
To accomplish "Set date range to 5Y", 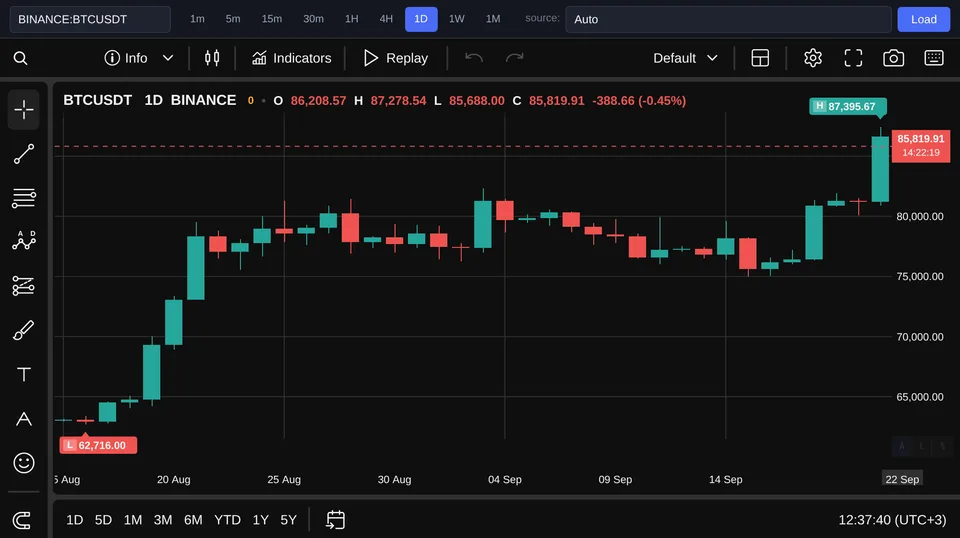I will (288, 520).
